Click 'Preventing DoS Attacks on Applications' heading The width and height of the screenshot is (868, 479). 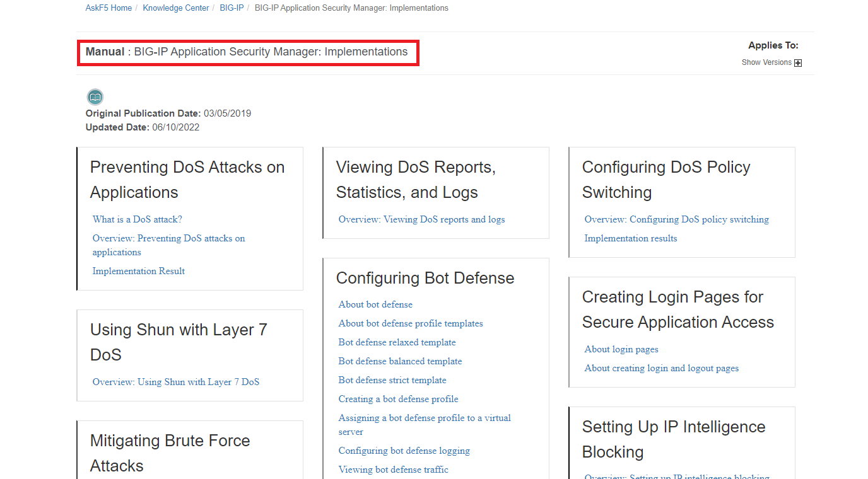(187, 180)
